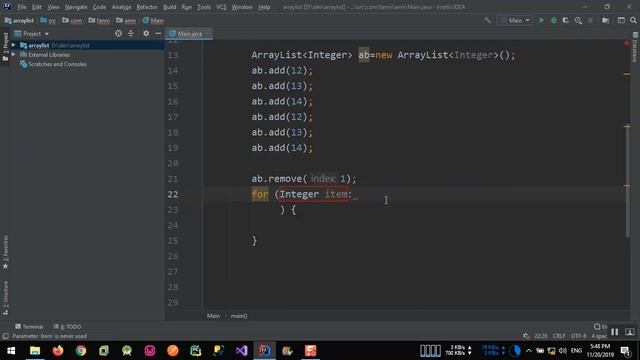Click the 22:26 caret position indicator
Image resolution: width=640 pixels, height=360 pixels.
[x=540, y=336]
